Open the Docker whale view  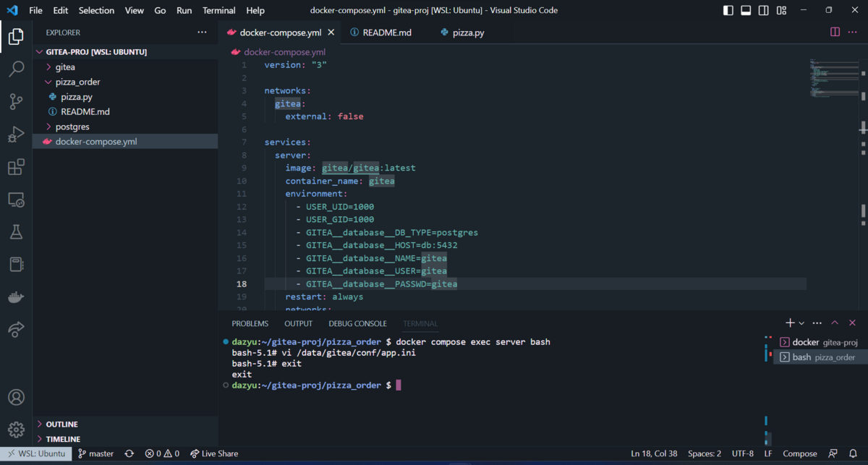coord(16,297)
